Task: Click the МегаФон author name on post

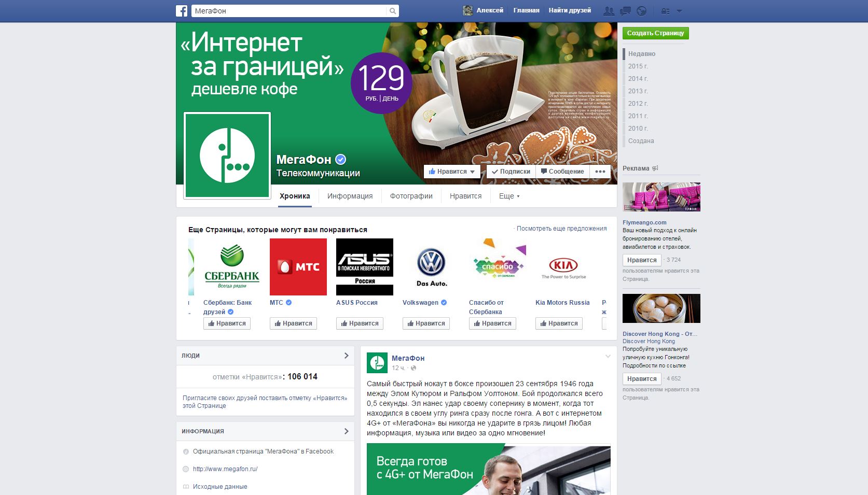Action: 408,358
